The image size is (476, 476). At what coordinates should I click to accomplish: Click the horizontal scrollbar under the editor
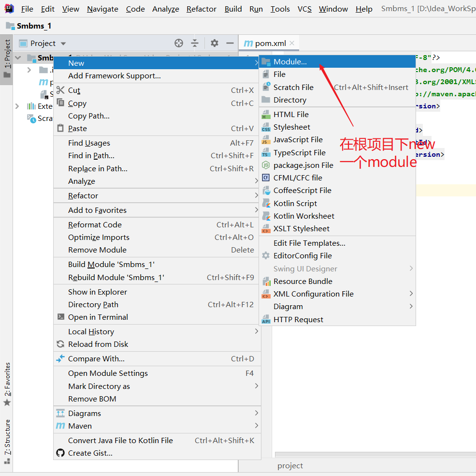tap(375, 454)
